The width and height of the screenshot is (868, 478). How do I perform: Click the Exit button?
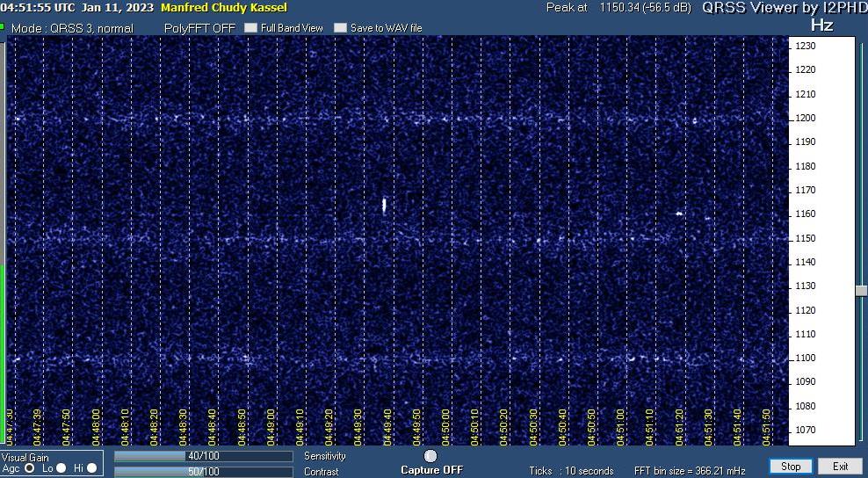tap(840, 467)
